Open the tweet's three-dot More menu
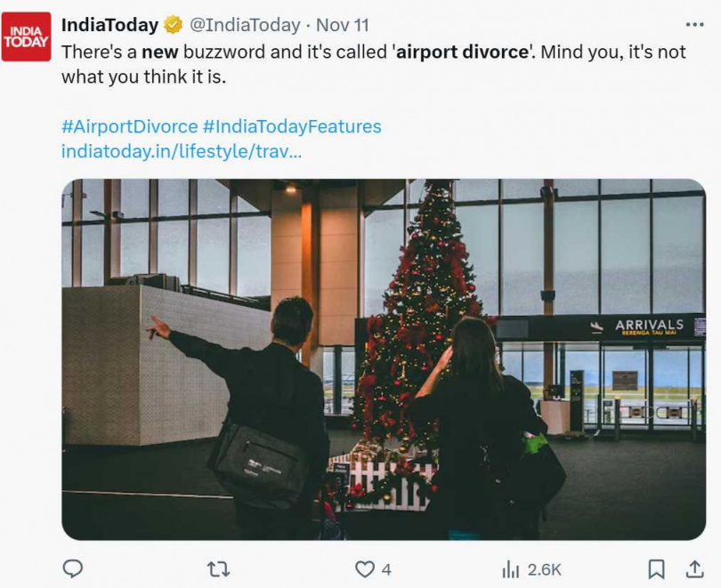The image size is (721, 588). pos(694,25)
